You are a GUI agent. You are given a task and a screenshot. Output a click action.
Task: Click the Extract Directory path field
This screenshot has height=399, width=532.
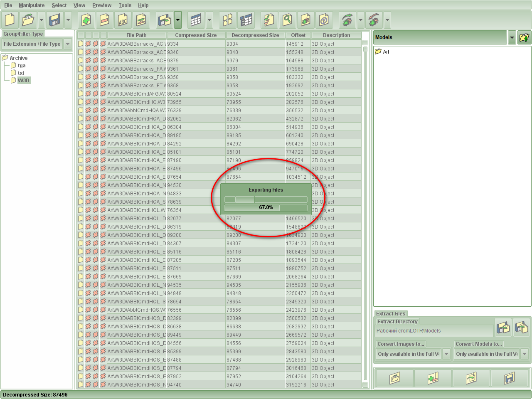tap(433, 331)
